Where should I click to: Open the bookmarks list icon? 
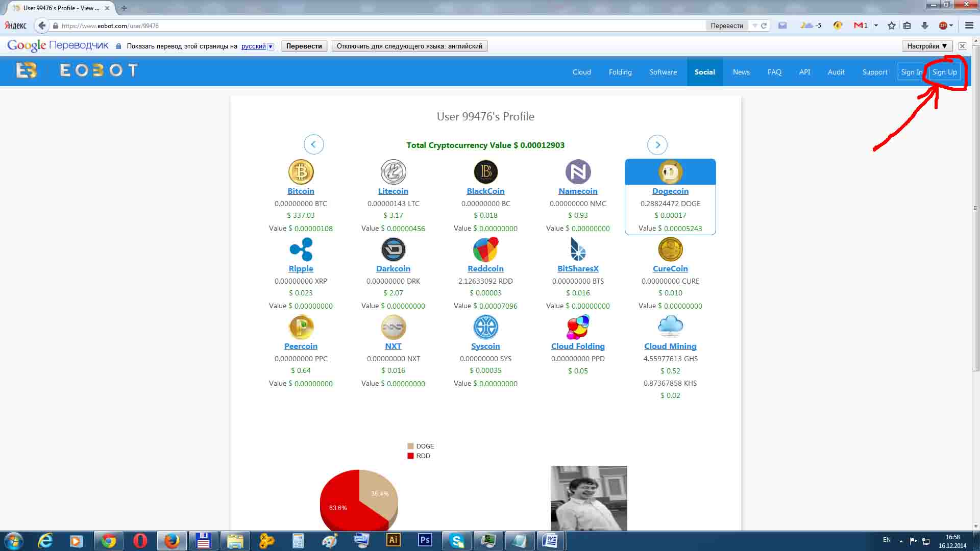(x=907, y=26)
